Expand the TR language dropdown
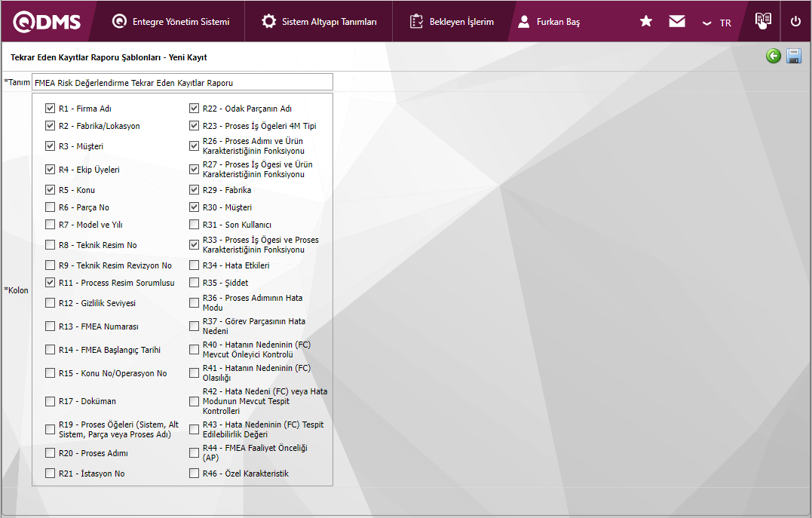The width and height of the screenshot is (812, 518). (x=717, y=23)
